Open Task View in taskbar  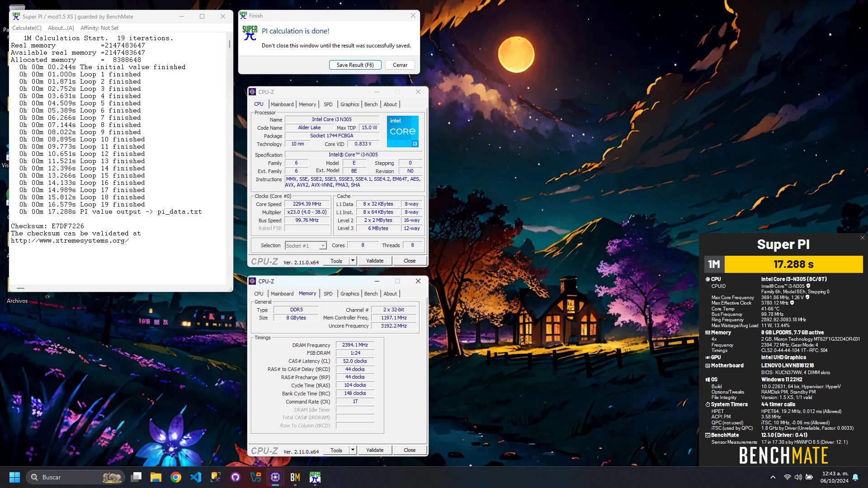pyautogui.click(x=136, y=477)
